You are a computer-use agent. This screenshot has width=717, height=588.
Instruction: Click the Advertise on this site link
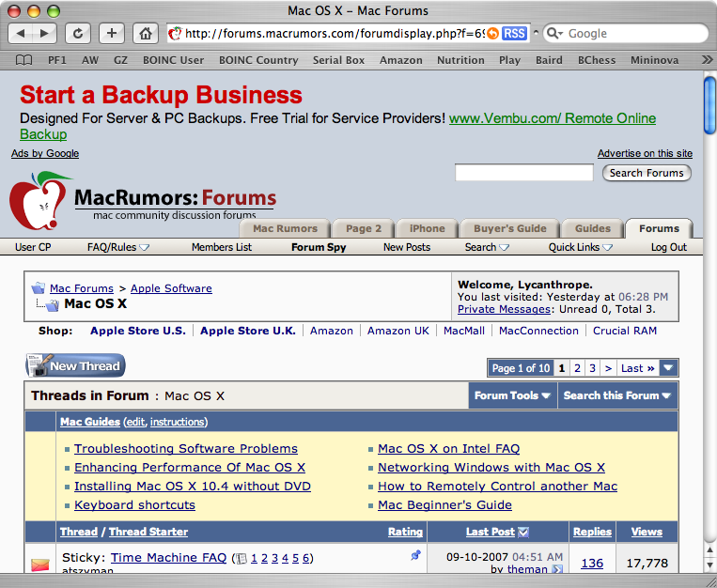(645, 153)
